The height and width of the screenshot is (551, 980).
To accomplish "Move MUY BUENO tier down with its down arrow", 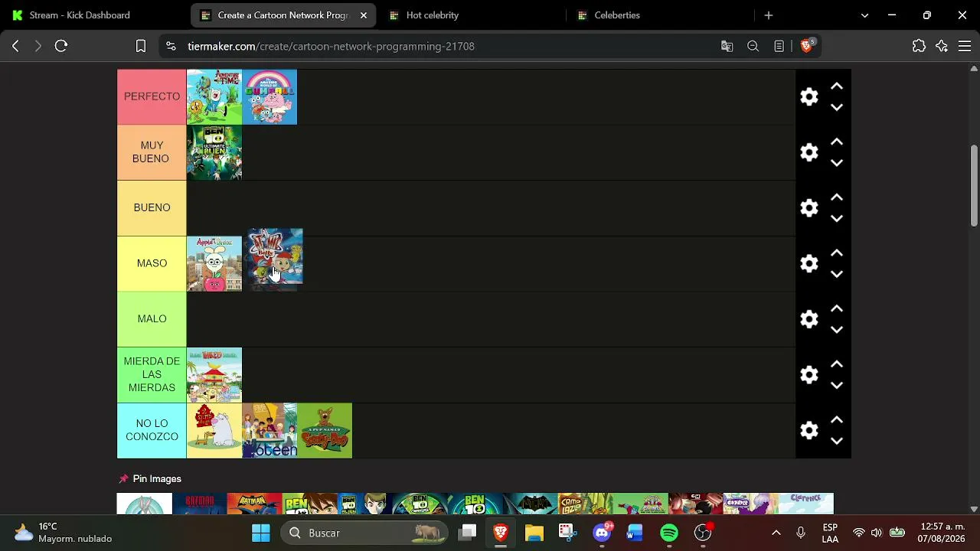I will pyautogui.click(x=837, y=163).
